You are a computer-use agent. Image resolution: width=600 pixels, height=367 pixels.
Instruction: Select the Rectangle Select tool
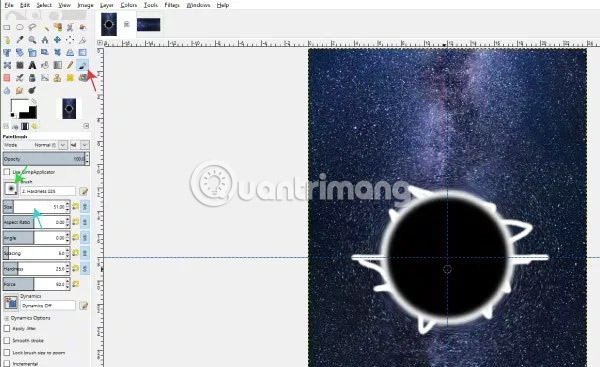pos(7,27)
